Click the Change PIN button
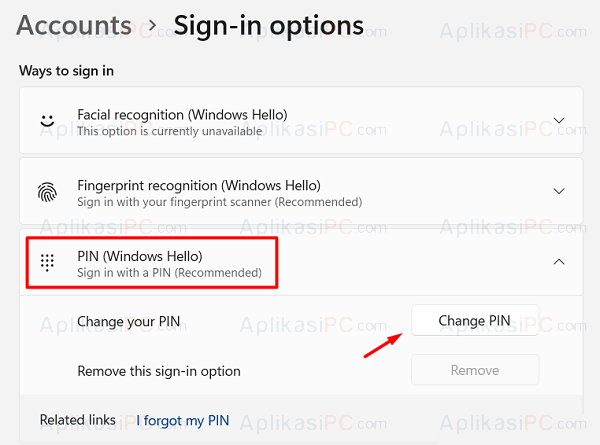 point(475,320)
